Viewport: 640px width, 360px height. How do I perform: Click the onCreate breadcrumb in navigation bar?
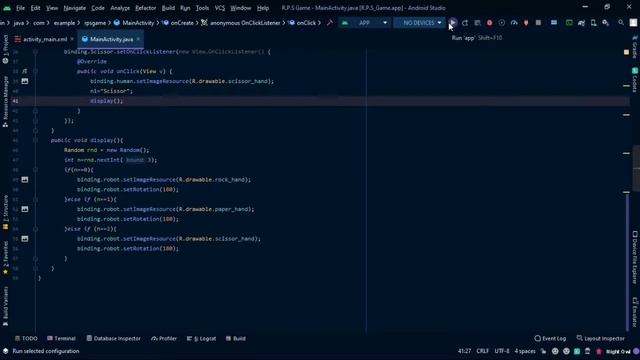[x=178, y=23]
